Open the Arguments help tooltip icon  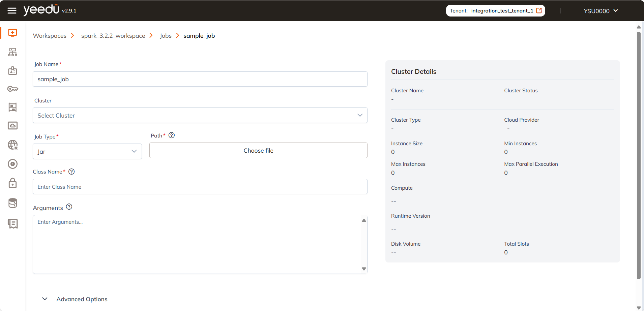click(69, 206)
